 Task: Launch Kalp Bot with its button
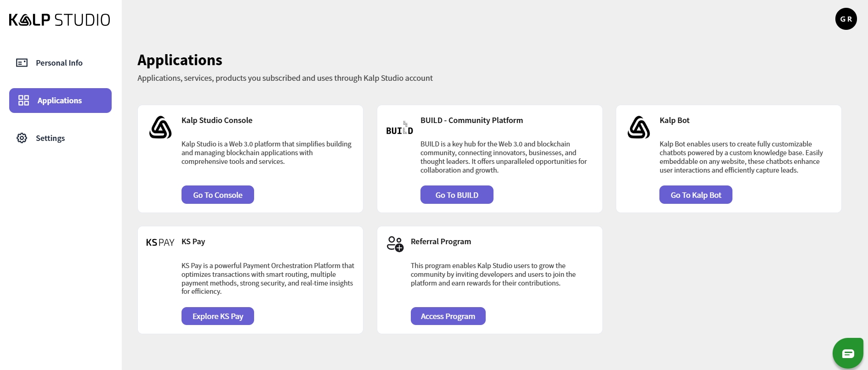click(696, 195)
